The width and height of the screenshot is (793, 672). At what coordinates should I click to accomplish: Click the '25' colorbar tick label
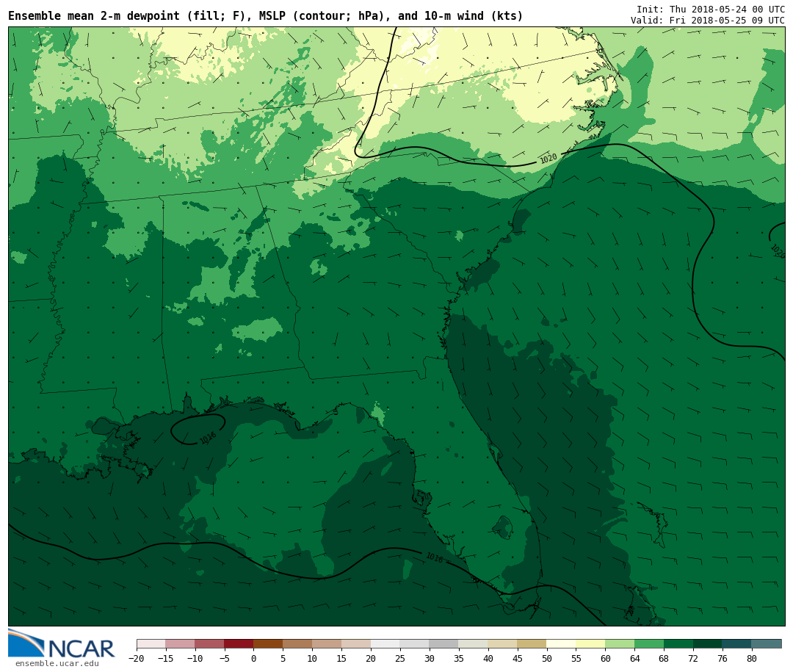point(400,658)
